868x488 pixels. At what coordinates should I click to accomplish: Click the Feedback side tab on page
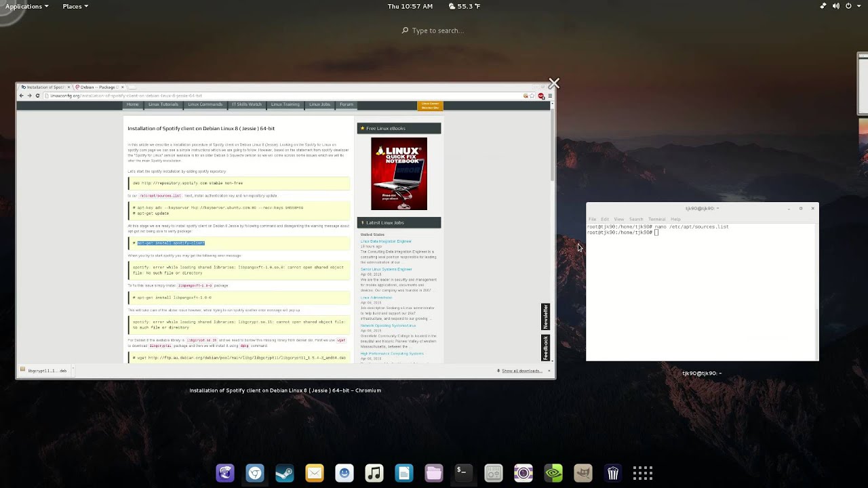pyautogui.click(x=545, y=348)
